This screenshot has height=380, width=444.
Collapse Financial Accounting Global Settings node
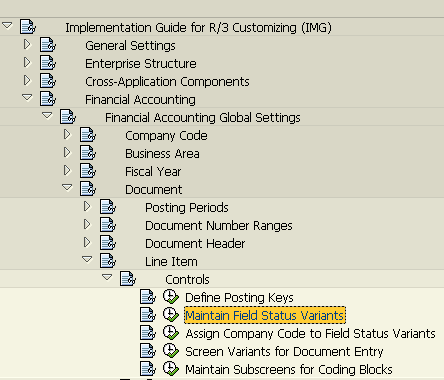(47, 115)
